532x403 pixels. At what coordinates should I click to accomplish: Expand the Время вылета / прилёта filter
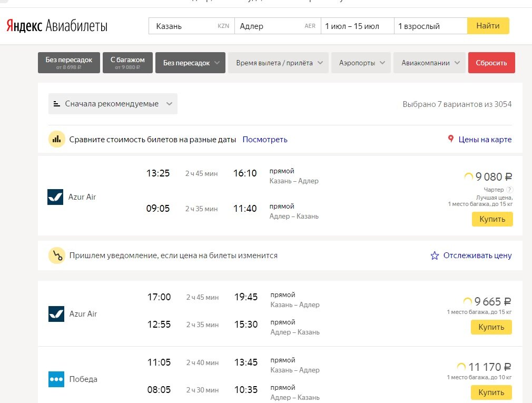click(278, 63)
